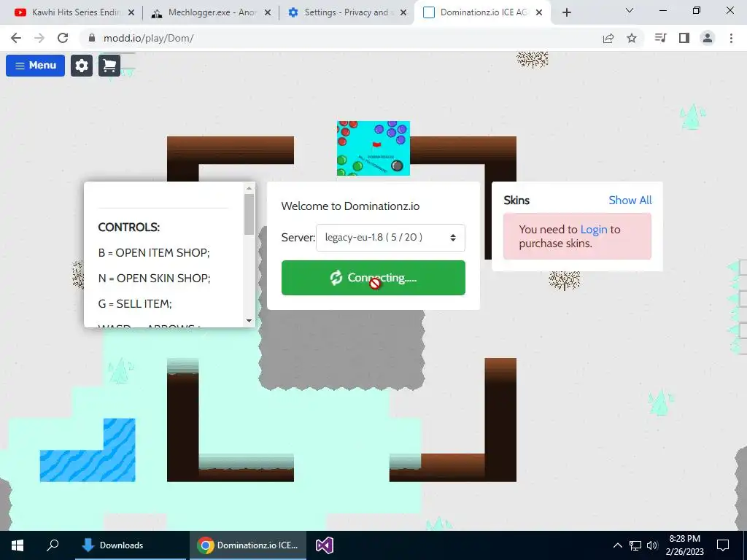Open the Windows Start menu
This screenshot has width=747, height=560.
tap(18, 545)
